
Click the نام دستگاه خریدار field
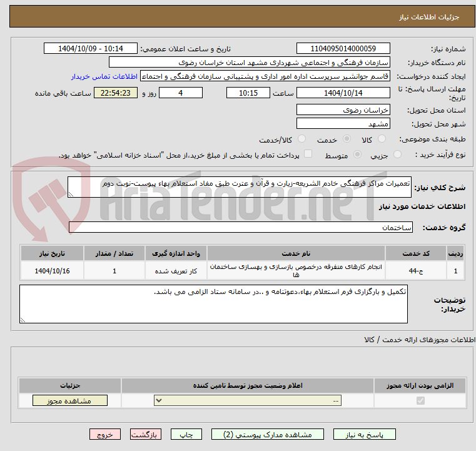coord(249,62)
